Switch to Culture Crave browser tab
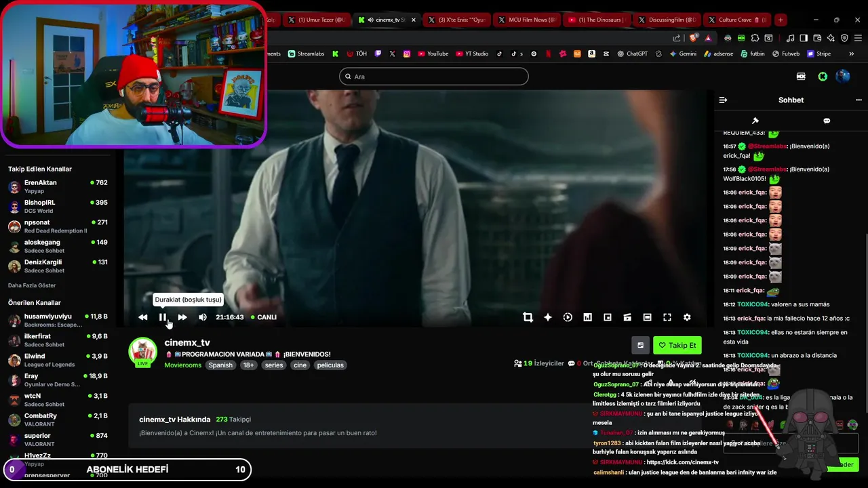 [736, 20]
